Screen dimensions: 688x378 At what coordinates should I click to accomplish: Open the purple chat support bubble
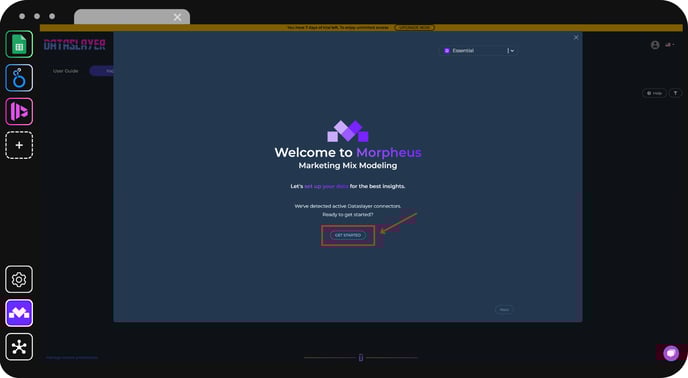671,353
